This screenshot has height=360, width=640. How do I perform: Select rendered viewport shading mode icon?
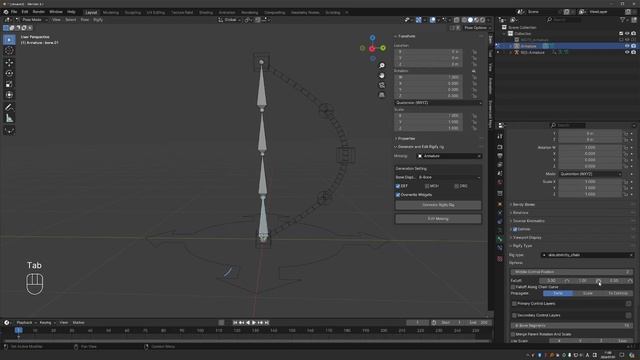[x=482, y=20]
